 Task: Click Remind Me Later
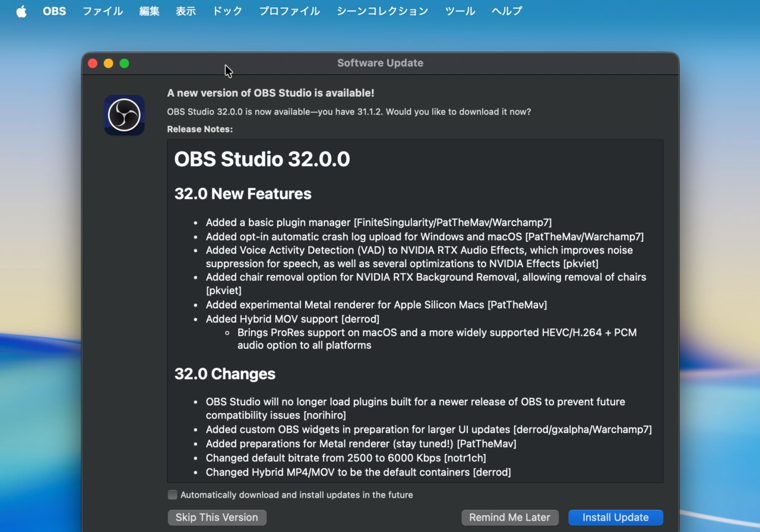pyautogui.click(x=509, y=517)
